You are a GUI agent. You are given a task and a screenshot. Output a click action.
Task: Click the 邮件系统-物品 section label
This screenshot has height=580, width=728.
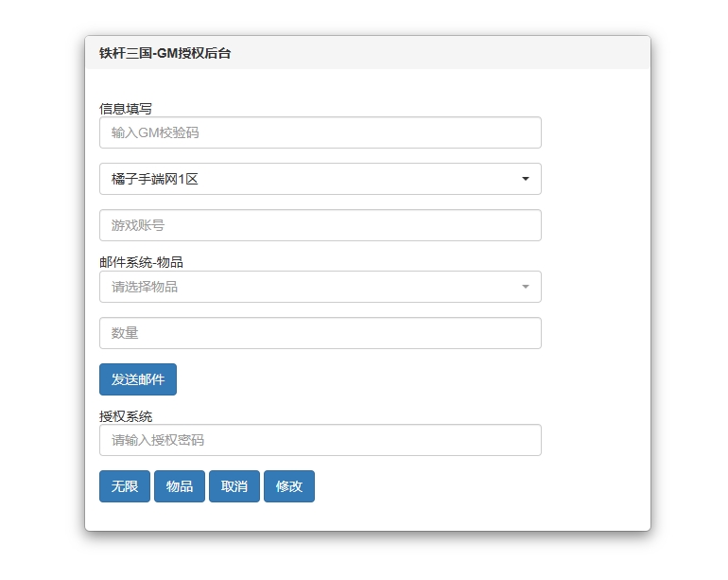point(141,262)
